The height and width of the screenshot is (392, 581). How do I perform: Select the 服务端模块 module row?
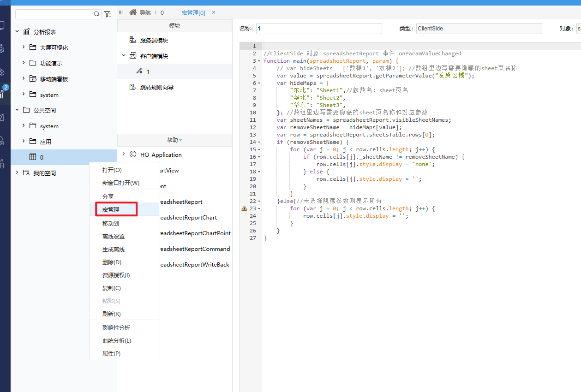pyautogui.click(x=174, y=40)
